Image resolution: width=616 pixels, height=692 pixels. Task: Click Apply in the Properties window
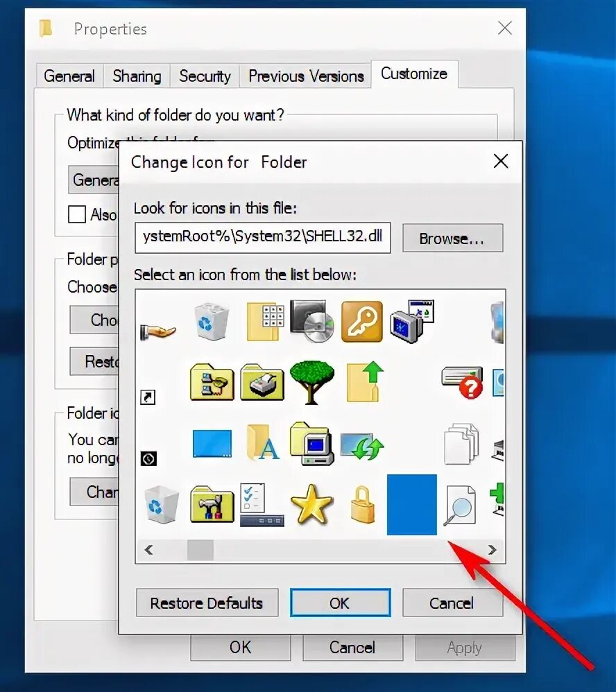point(465,648)
